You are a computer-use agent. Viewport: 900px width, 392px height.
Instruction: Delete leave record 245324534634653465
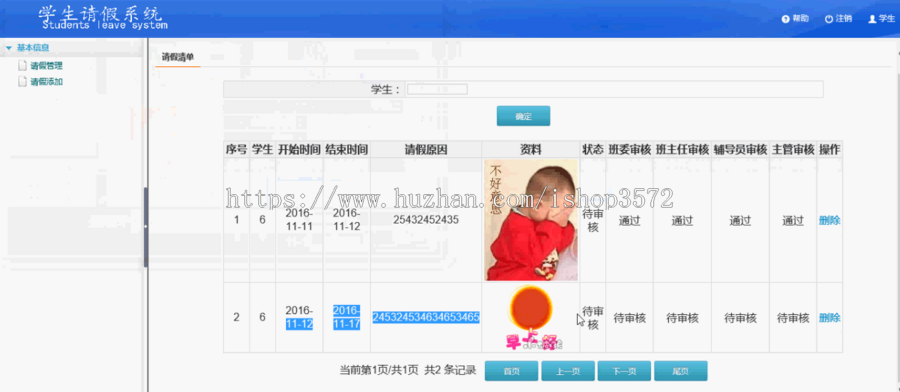(829, 317)
